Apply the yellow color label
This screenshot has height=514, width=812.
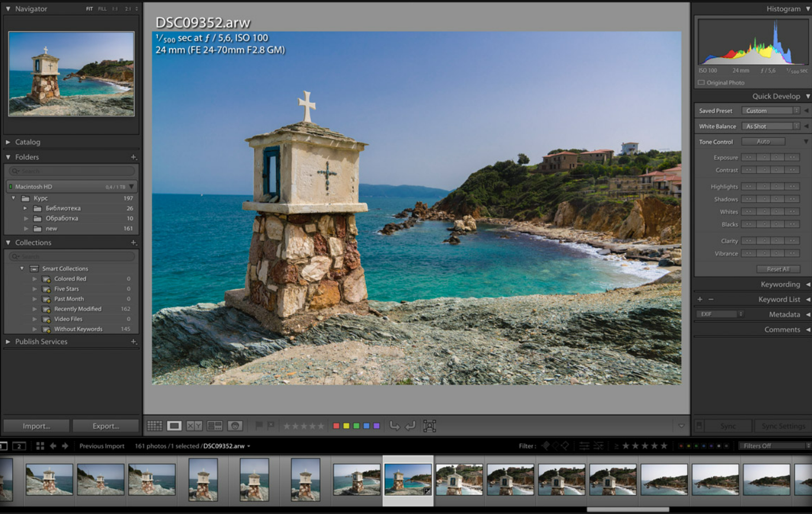tap(346, 426)
